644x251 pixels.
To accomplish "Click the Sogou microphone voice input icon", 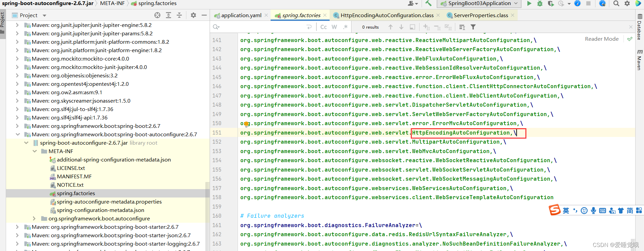I will click(593, 211).
